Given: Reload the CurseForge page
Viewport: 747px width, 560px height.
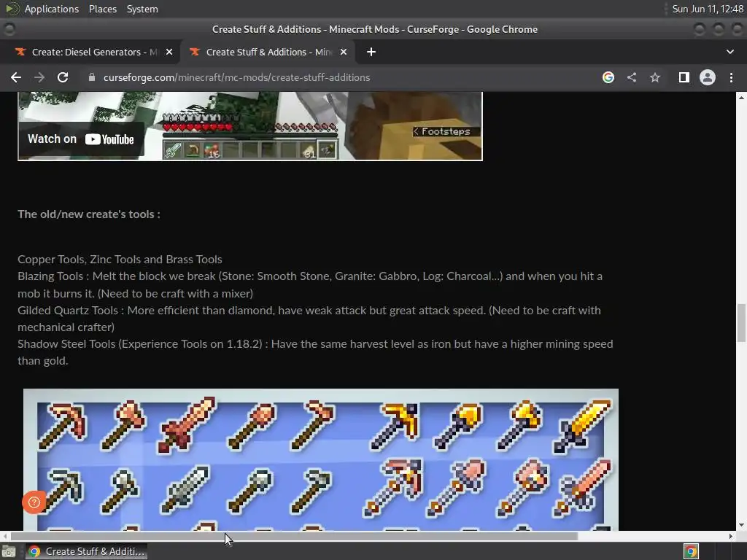Looking at the screenshot, I should (63, 77).
